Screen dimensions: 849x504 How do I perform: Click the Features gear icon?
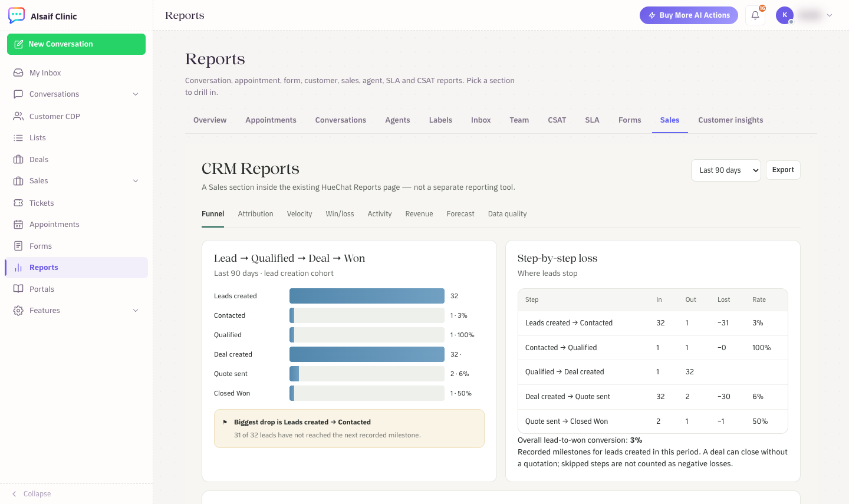[x=18, y=311]
